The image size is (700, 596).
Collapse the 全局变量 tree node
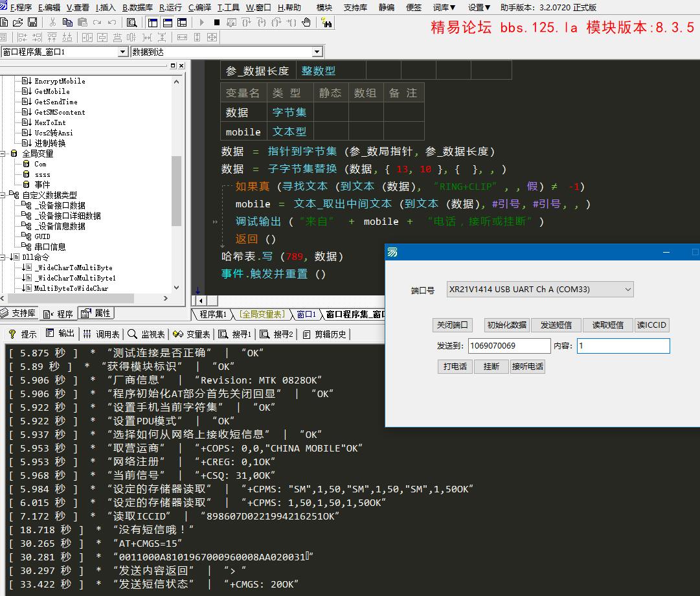click(x=3, y=154)
